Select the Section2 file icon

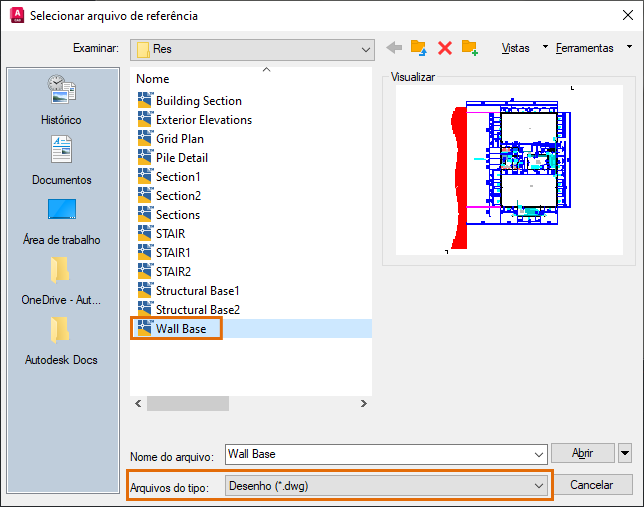tap(145, 196)
